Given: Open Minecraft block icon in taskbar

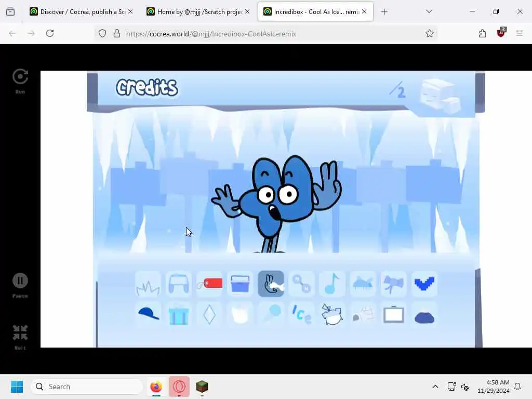Looking at the screenshot, I should 202,387.
